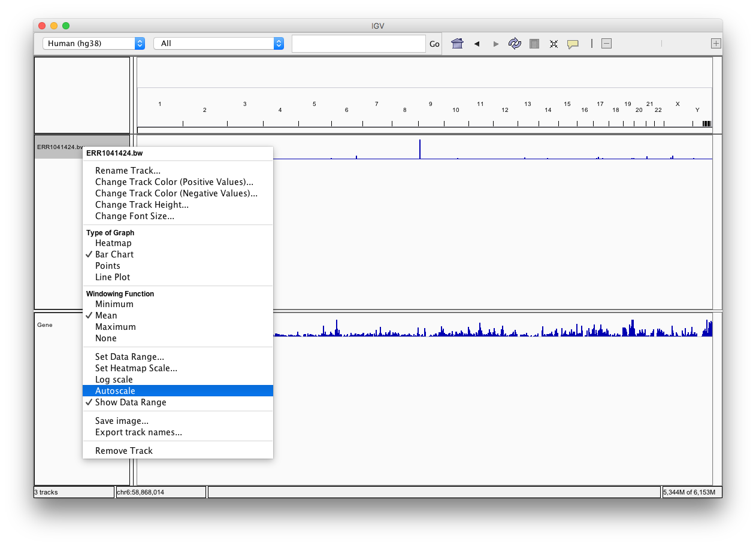The width and height of the screenshot is (756, 546).
Task: Click the '3 tracks' status bar entry
Action: coord(74,492)
